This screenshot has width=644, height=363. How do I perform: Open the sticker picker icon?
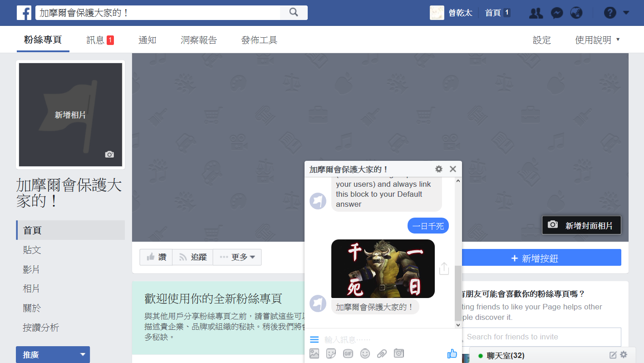click(331, 353)
